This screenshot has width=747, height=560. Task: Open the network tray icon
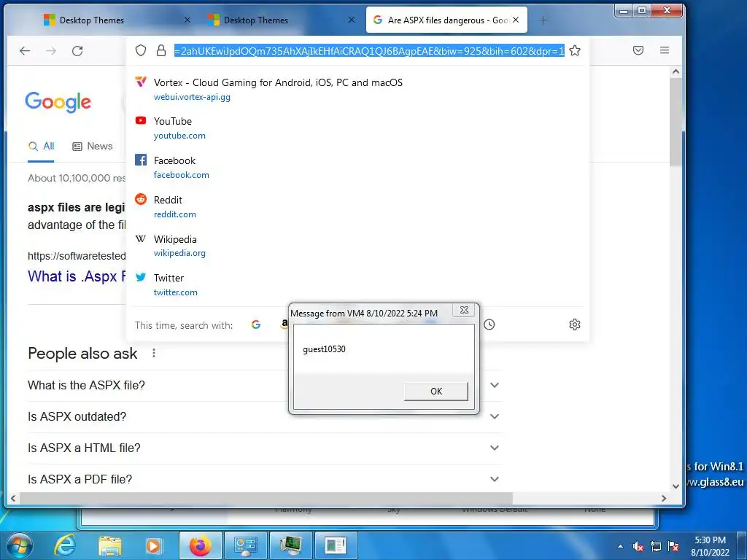(x=656, y=546)
